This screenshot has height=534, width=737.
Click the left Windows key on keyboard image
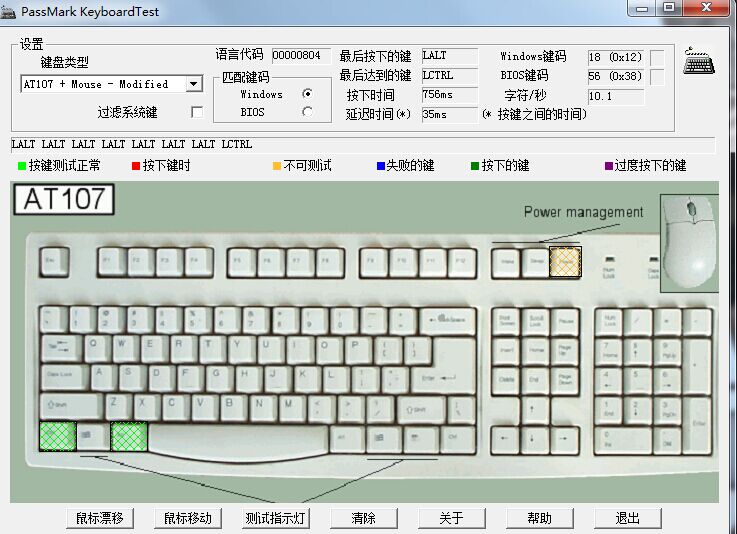click(x=93, y=436)
